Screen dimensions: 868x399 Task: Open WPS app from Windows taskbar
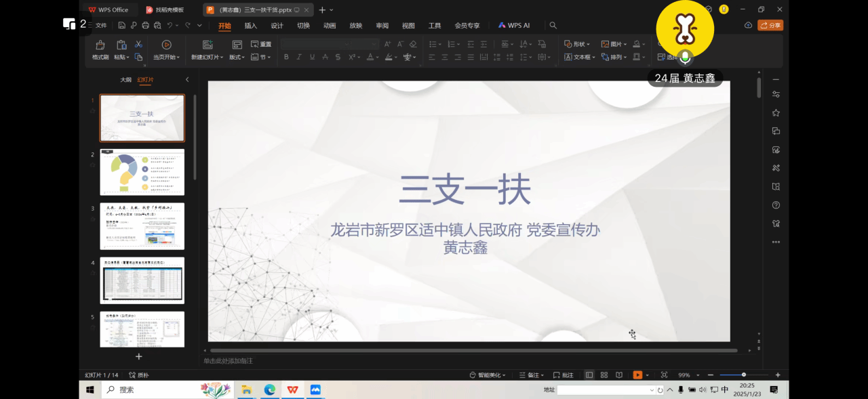pos(292,390)
